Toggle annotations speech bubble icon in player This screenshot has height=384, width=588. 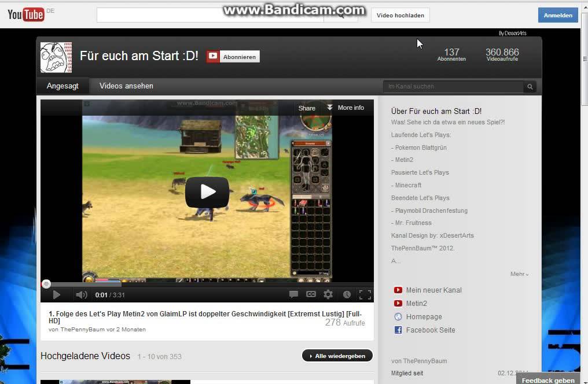[293, 294]
